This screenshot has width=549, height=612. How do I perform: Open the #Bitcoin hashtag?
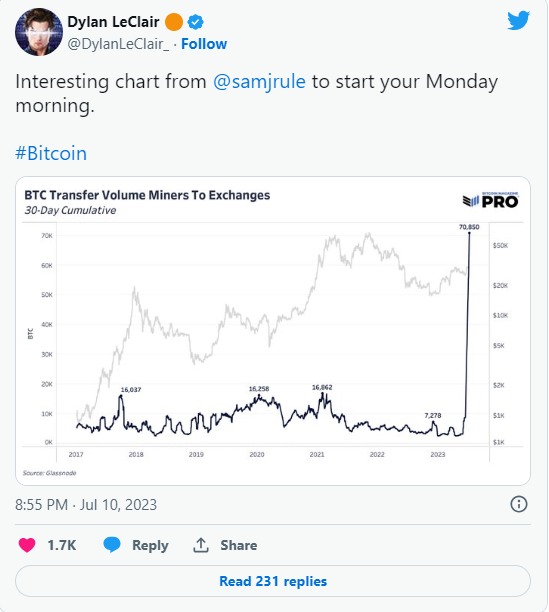(51, 153)
